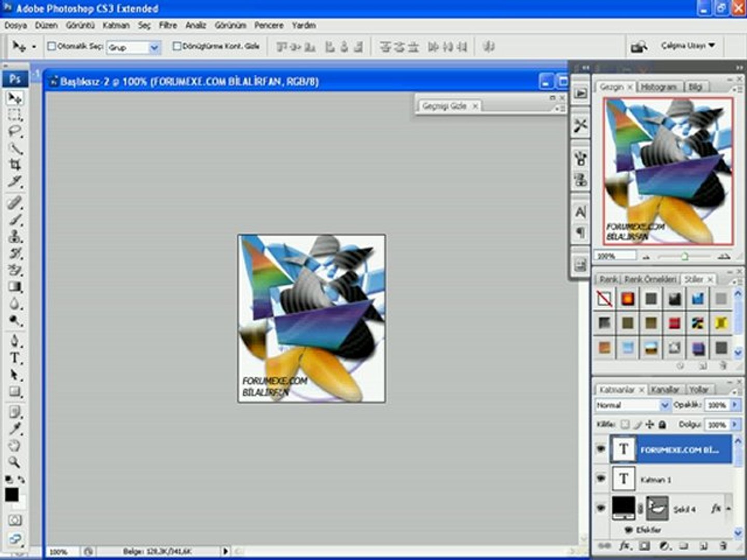The image size is (747, 560).
Task: Click the black foreground color swatch
Action: [11, 494]
